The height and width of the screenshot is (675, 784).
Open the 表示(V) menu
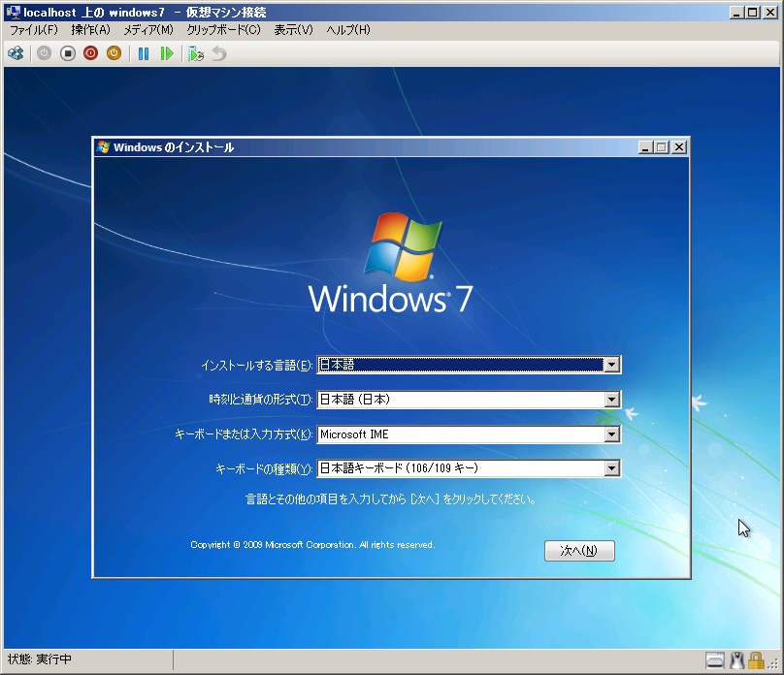click(x=293, y=30)
